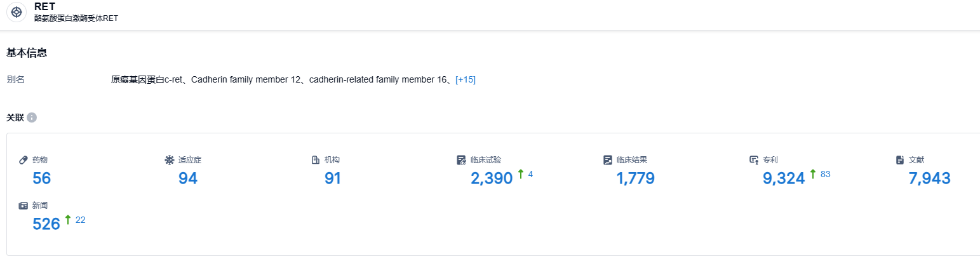Open the 94 indications count
This screenshot has height=261, width=980.
point(188,178)
